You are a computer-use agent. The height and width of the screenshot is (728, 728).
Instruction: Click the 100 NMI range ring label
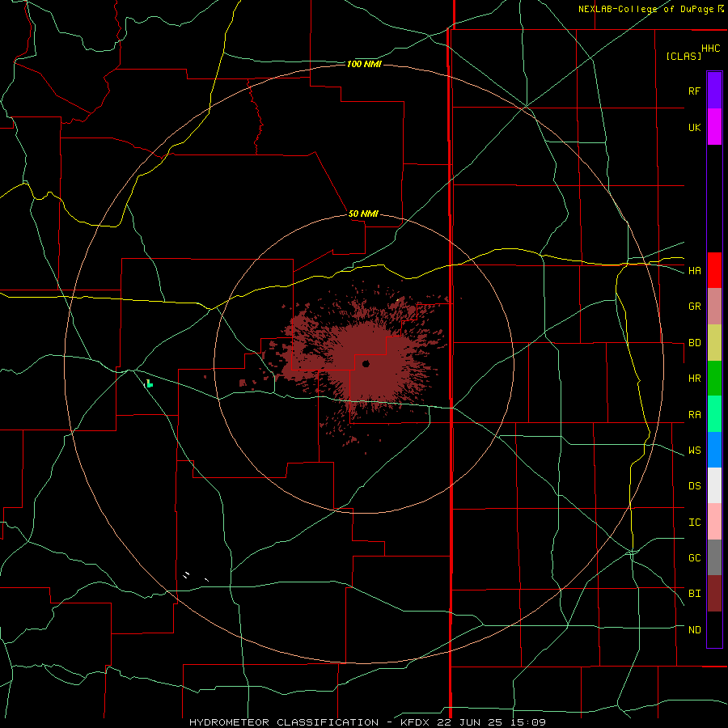point(364,64)
